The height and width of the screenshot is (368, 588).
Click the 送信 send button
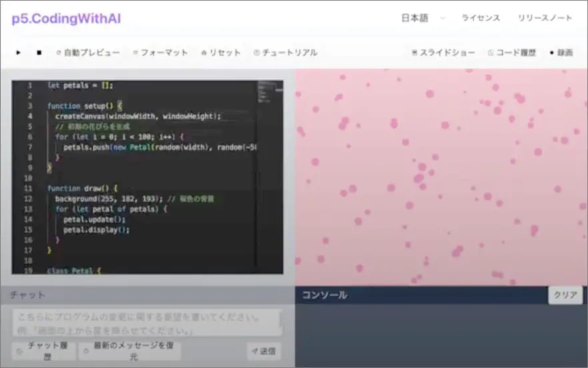click(x=263, y=350)
